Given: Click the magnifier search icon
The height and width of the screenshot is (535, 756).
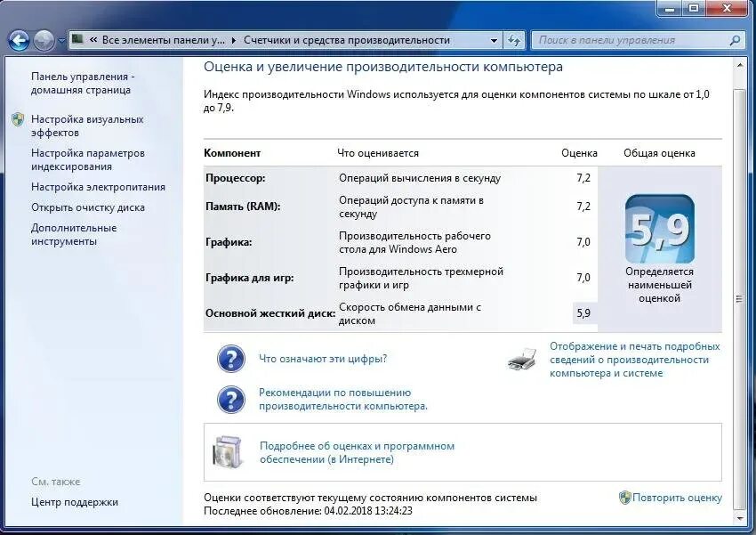Looking at the screenshot, I should (735, 41).
